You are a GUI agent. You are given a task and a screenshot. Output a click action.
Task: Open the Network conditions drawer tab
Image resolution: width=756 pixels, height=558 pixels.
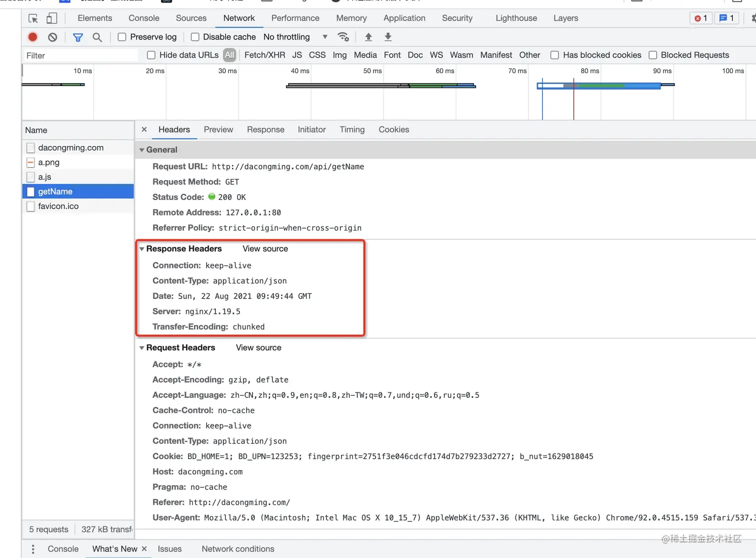[238, 549]
